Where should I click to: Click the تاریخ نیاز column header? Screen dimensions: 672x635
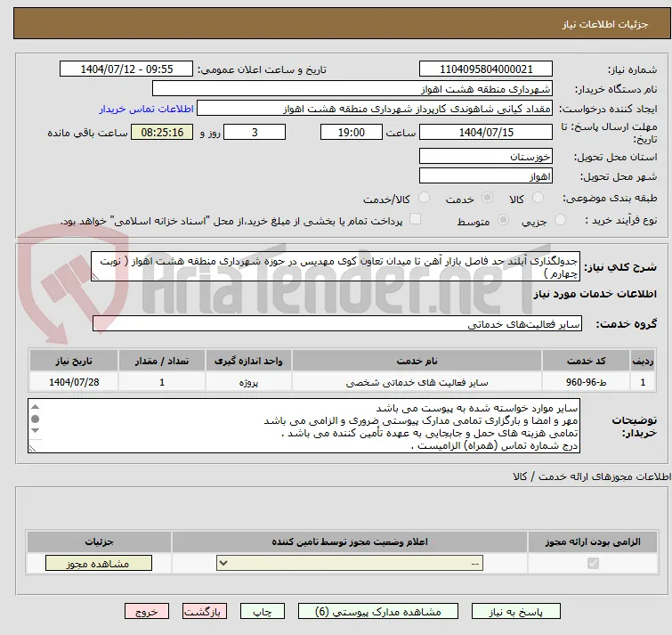tap(74, 361)
